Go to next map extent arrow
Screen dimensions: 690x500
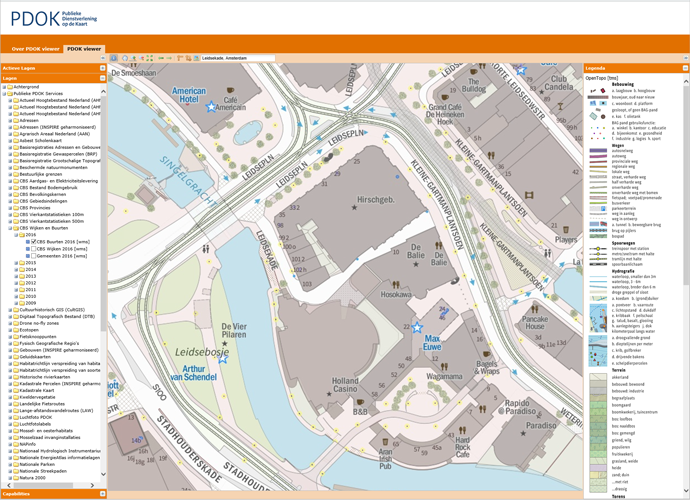(x=169, y=58)
